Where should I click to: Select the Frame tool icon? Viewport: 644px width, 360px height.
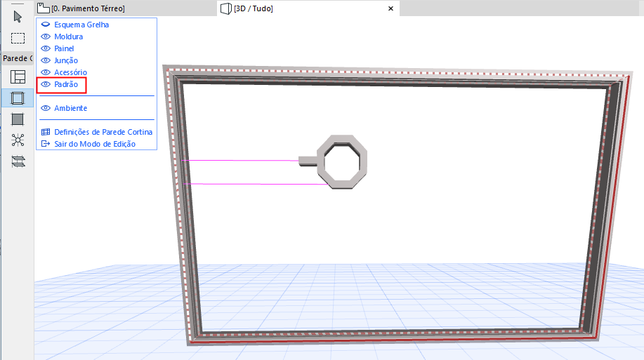(x=18, y=98)
